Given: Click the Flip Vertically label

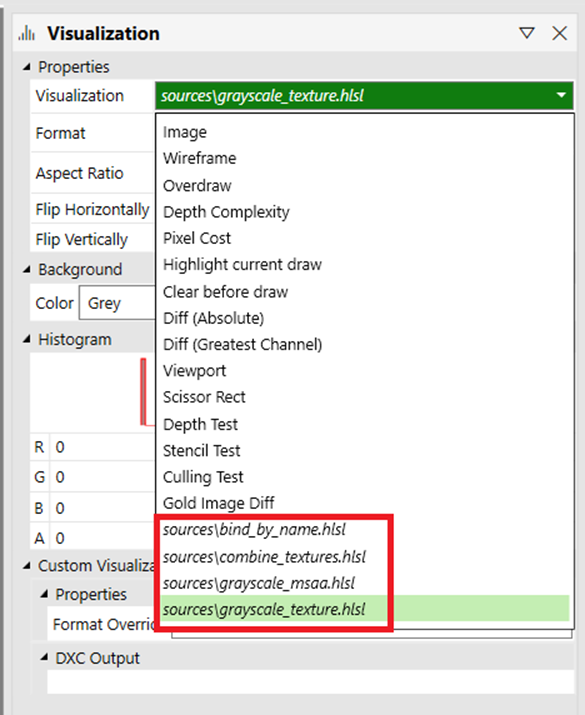Looking at the screenshot, I should (x=82, y=239).
